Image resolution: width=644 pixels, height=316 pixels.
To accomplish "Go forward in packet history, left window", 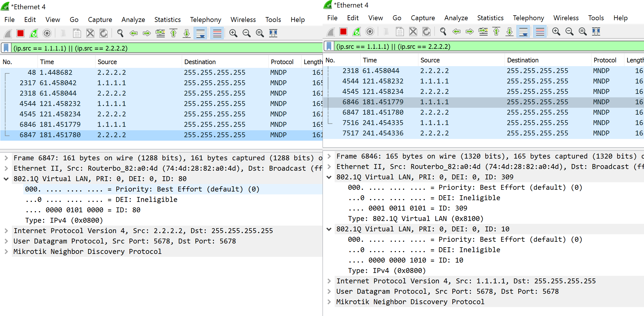I will click(147, 33).
